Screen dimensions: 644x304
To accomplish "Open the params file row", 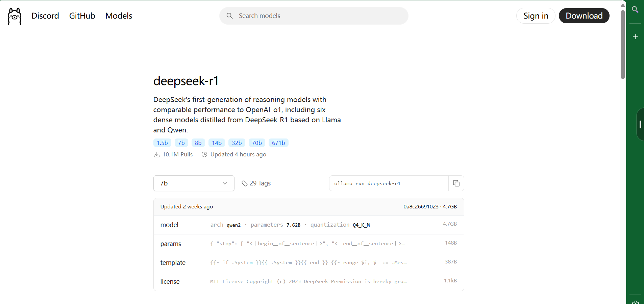I will [x=309, y=244].
